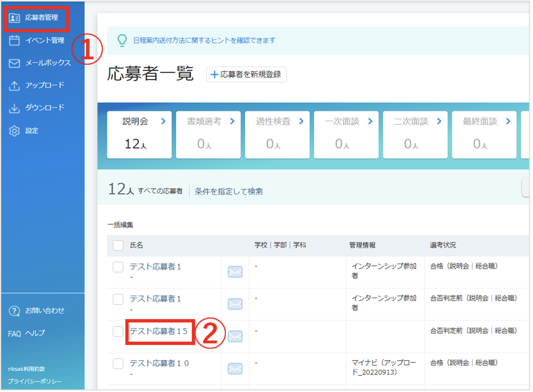
Task: Open 応募者管理 in the sidebar
Action: [x=36, y=18]
